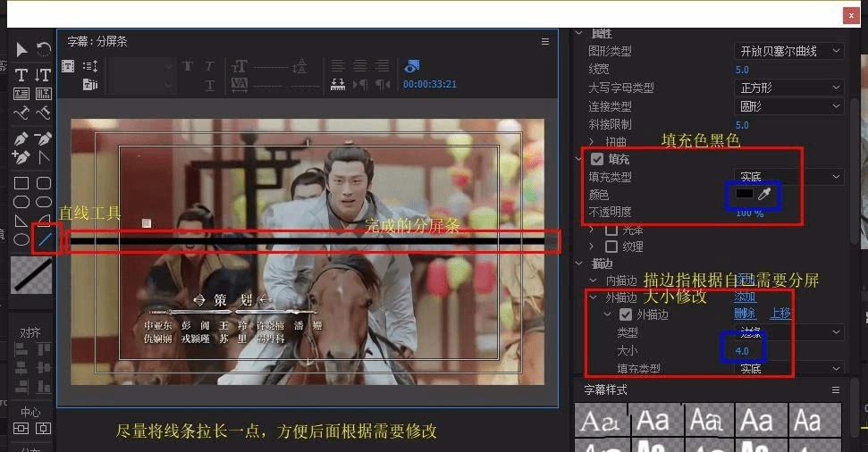Viewport: 868px width, 452px height.
Task: Open the stroke 类型 dropdown
Action: pos(788,332)
